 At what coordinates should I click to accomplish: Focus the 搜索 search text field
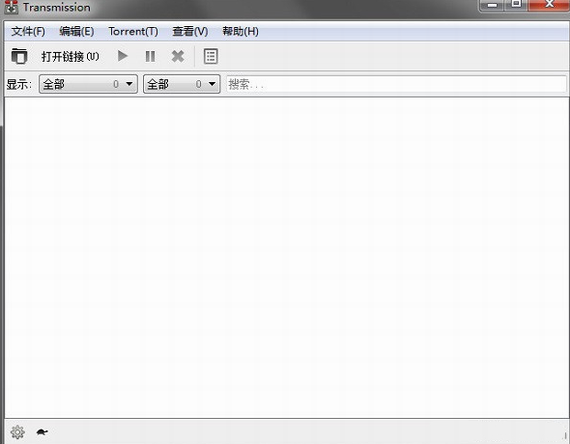point(396,84)
